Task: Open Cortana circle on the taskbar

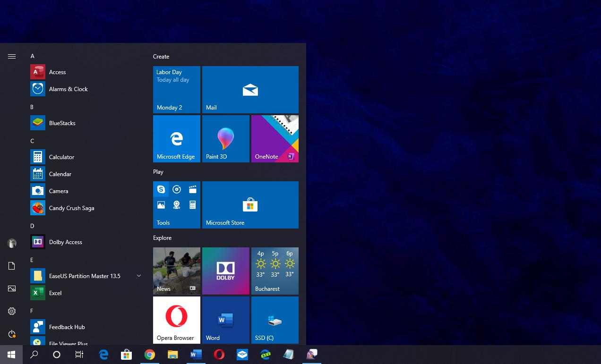Action: tap(57, 355)
